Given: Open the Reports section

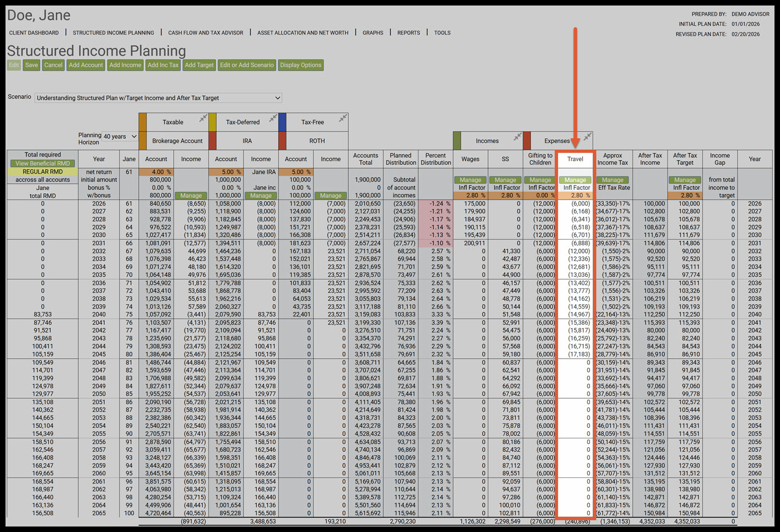Looking at the screenshot, I should (x=408, y=33).
